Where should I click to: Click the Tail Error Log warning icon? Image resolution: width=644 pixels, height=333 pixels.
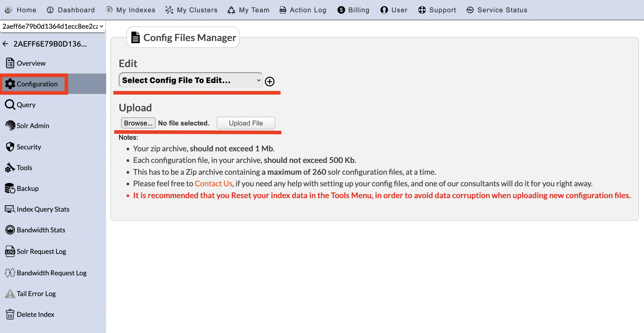click(10, 293)
